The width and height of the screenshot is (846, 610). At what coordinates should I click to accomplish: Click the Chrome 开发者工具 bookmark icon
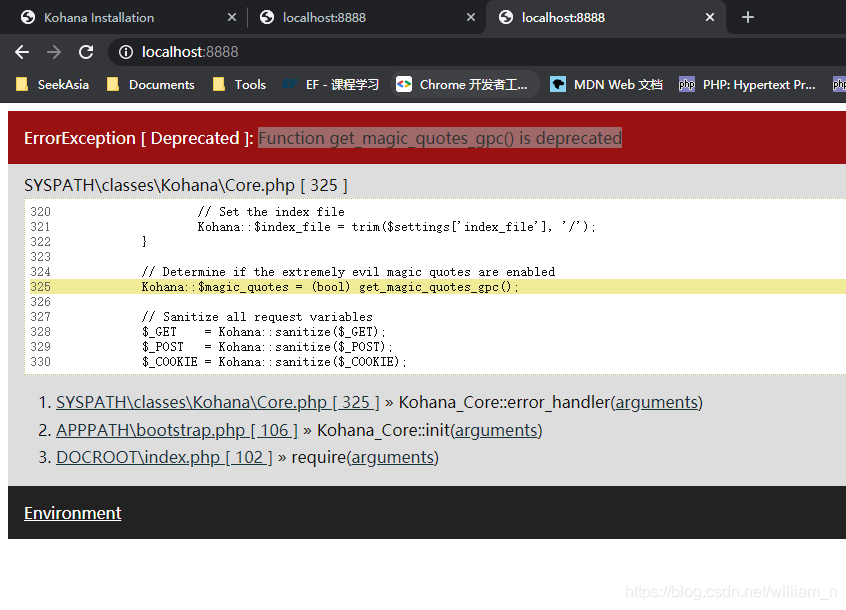404,84
